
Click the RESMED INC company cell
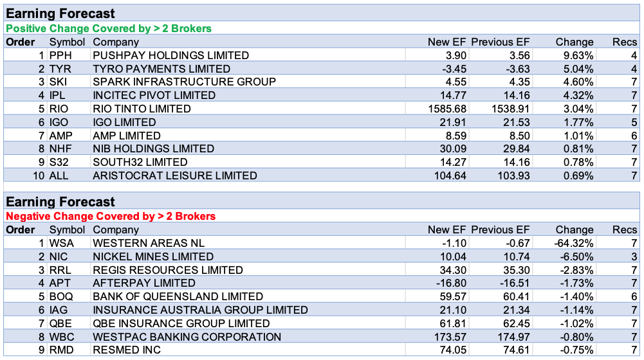pos(127,350)
